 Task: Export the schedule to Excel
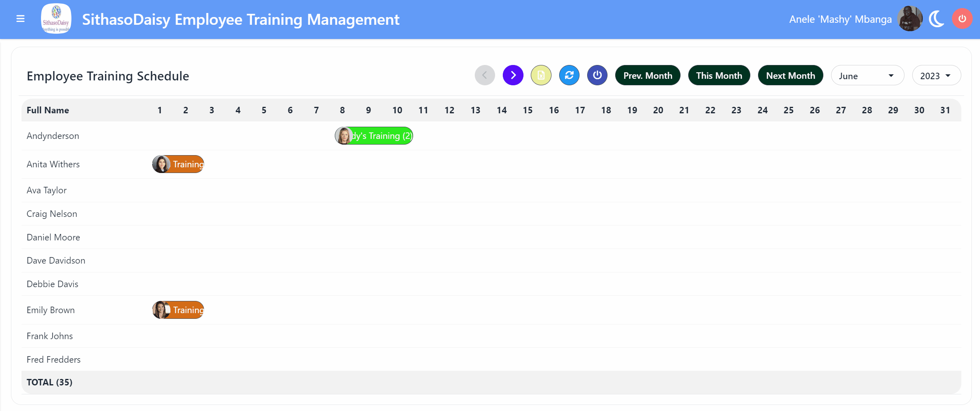pos(541,75)
